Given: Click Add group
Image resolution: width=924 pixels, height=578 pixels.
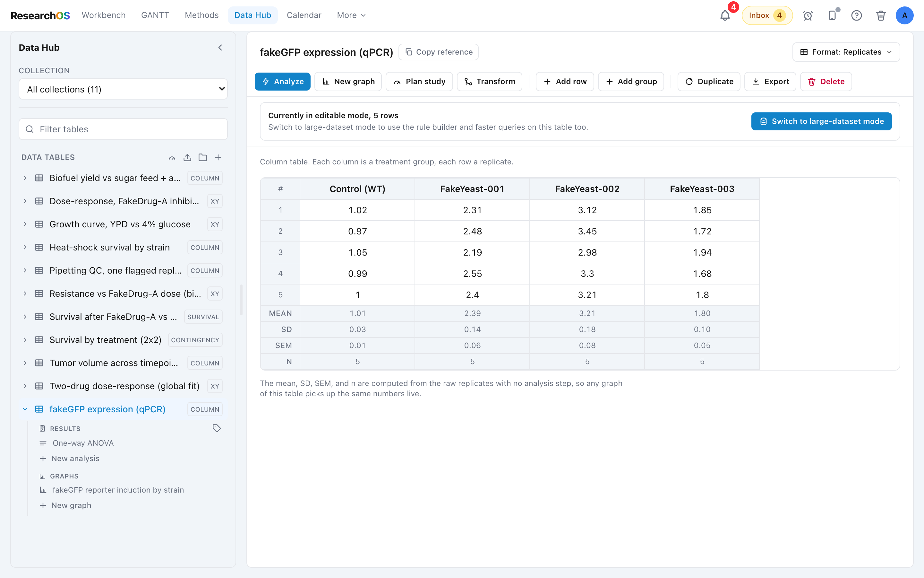Looking at the screenshot, I should click(x=631, y=82).
